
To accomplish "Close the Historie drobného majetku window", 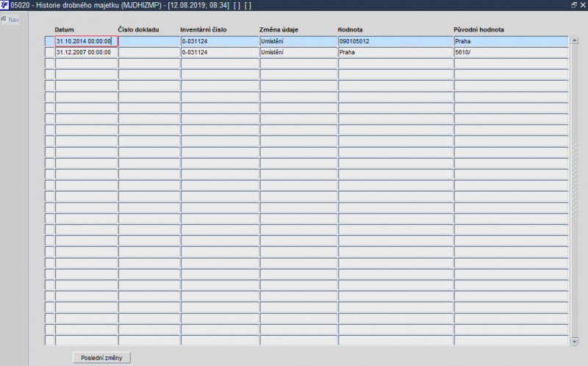I will 583,5.
